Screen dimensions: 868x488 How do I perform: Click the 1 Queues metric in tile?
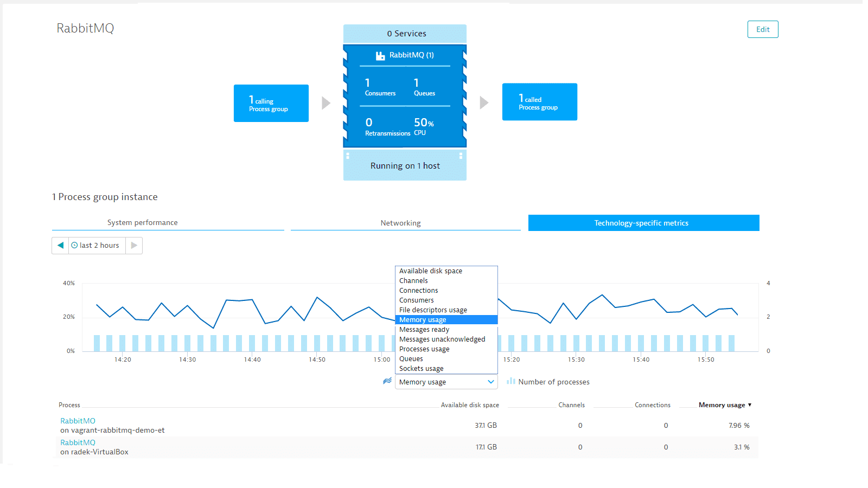pos(424,87)
